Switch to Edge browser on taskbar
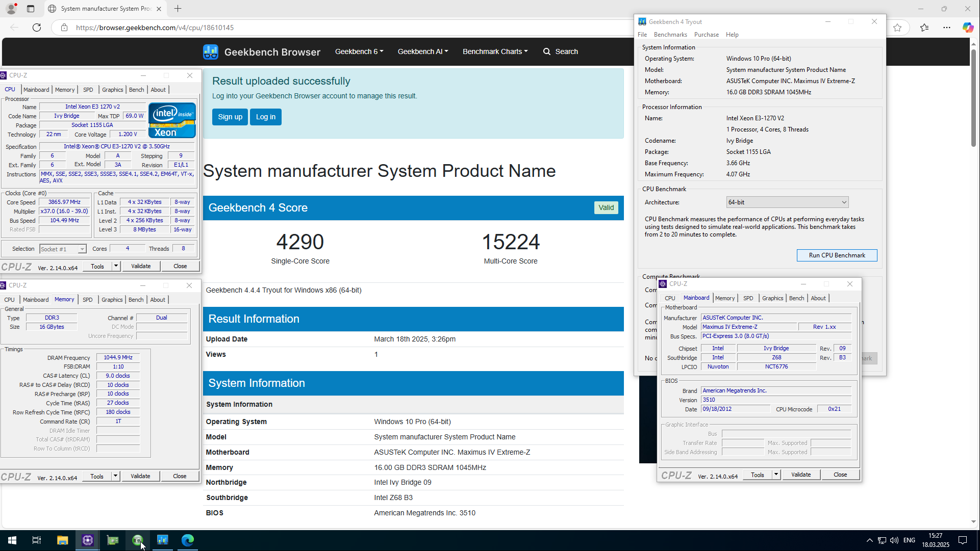 coord(187,540)
